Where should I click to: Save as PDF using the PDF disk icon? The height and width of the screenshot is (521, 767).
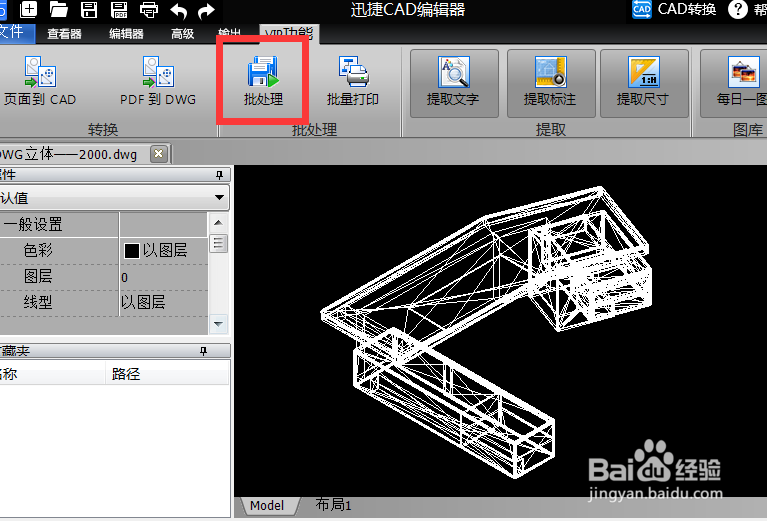(x=119, y=9)
